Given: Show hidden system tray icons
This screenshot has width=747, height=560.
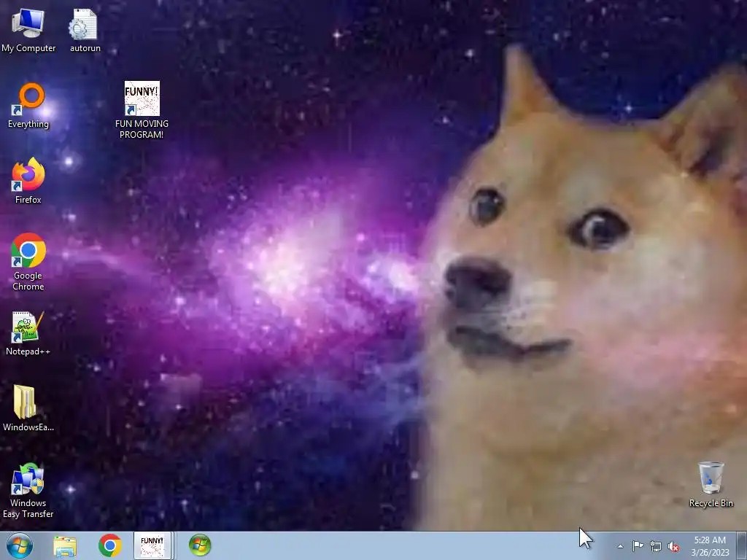Looking at the screenshot, I should 620,546.
